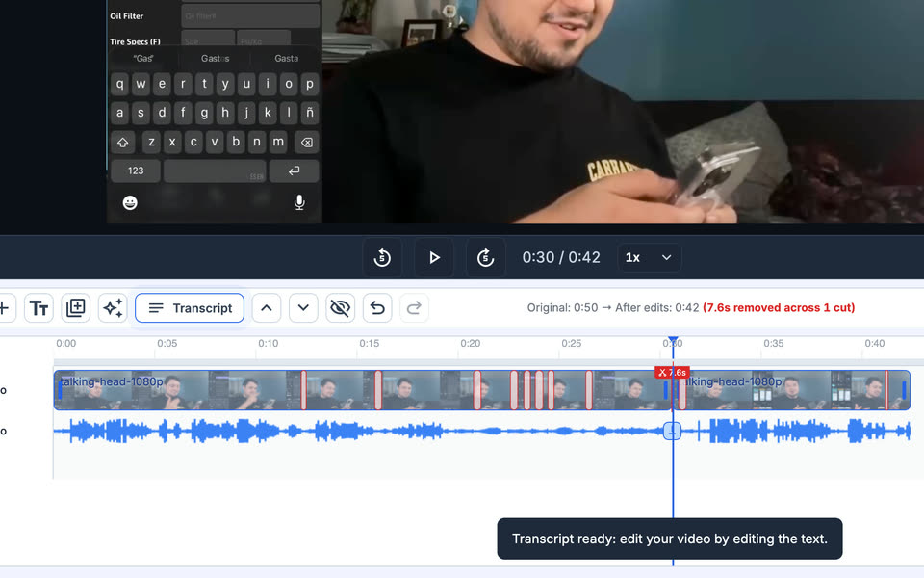Select the second talking-head-1080p clip after cut

(791, 390)
